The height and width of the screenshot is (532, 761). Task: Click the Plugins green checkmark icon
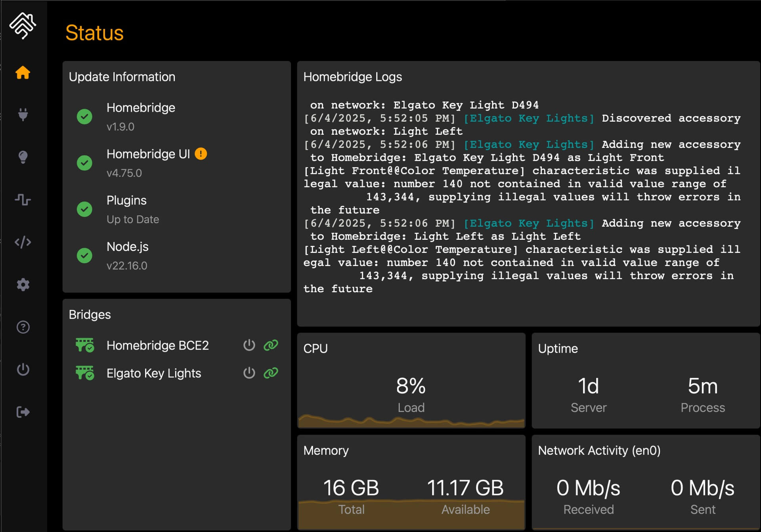84,209
